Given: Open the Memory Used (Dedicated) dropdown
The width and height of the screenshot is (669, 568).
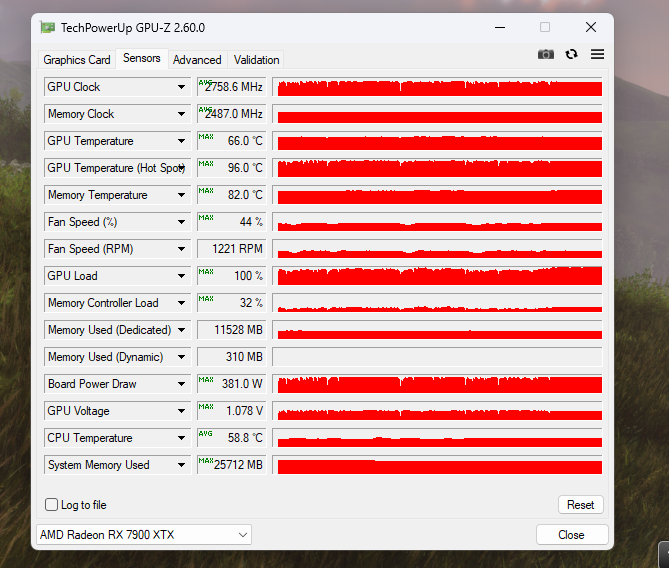Looking at the screenshot, I should [117, 330].
